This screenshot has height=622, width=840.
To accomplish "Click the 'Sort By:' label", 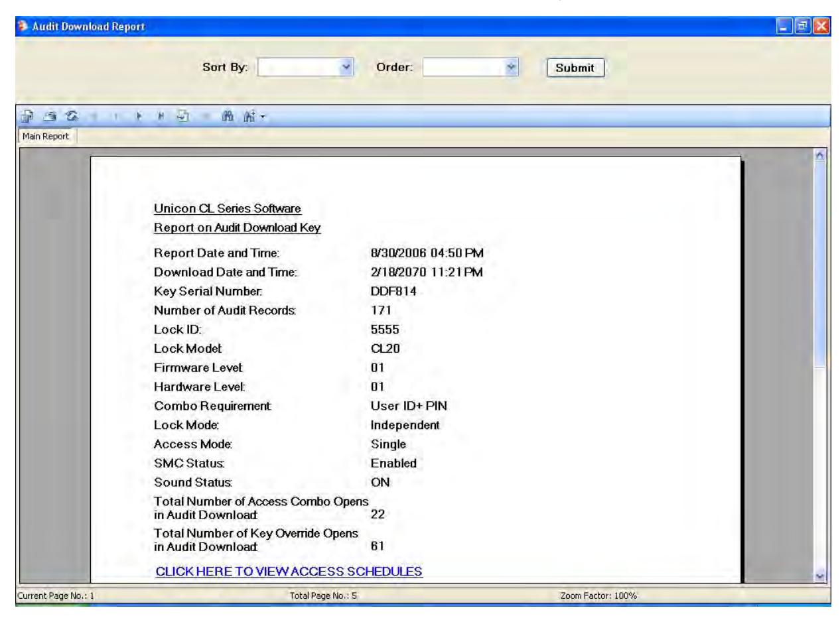I will click(224, 67).
